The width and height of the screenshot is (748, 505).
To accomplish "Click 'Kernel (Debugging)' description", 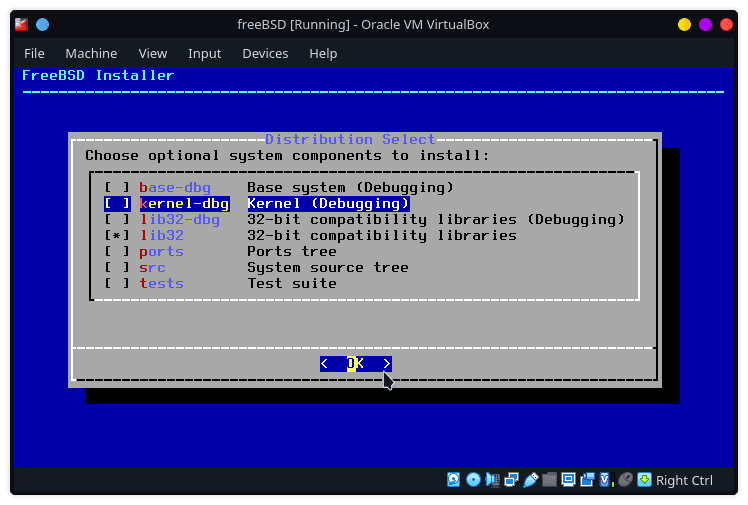I will point(328,204).
